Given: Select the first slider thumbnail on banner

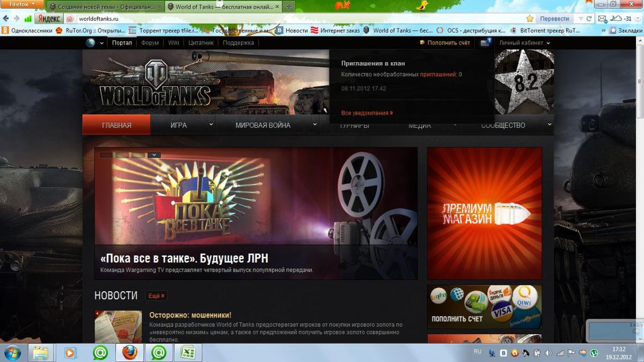Looking at the screenshot, I should click(106, 155).
